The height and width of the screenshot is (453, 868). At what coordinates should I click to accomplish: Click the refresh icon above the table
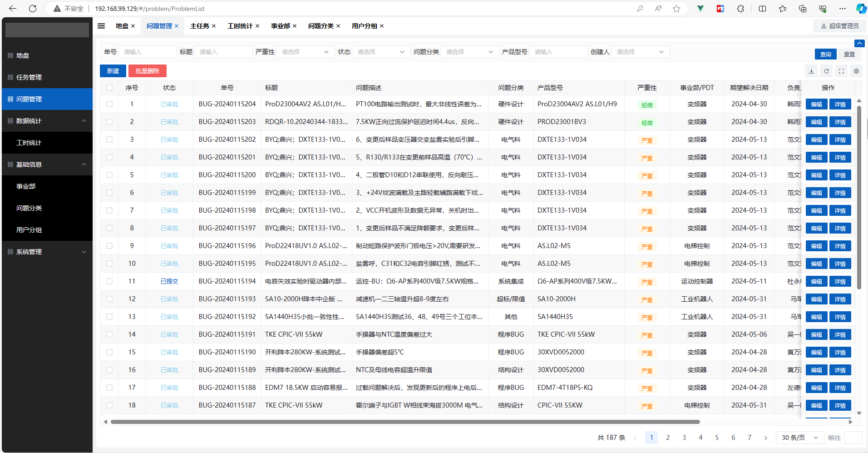[826, 71]
